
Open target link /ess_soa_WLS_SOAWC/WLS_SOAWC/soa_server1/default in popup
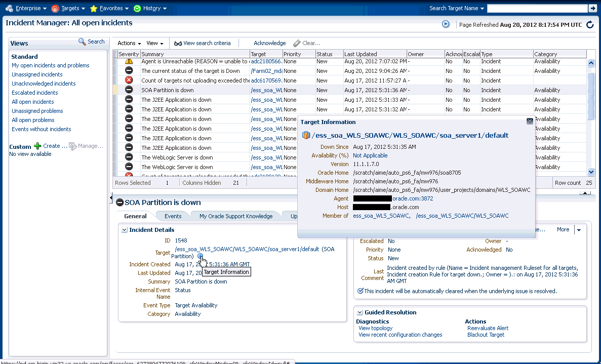coord(410,135)
